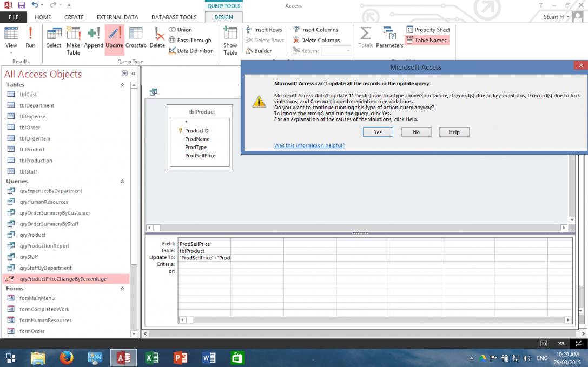Toggle Table Names row
The height and width of the screenshot is (367, 588).
(x=427, y=40)
